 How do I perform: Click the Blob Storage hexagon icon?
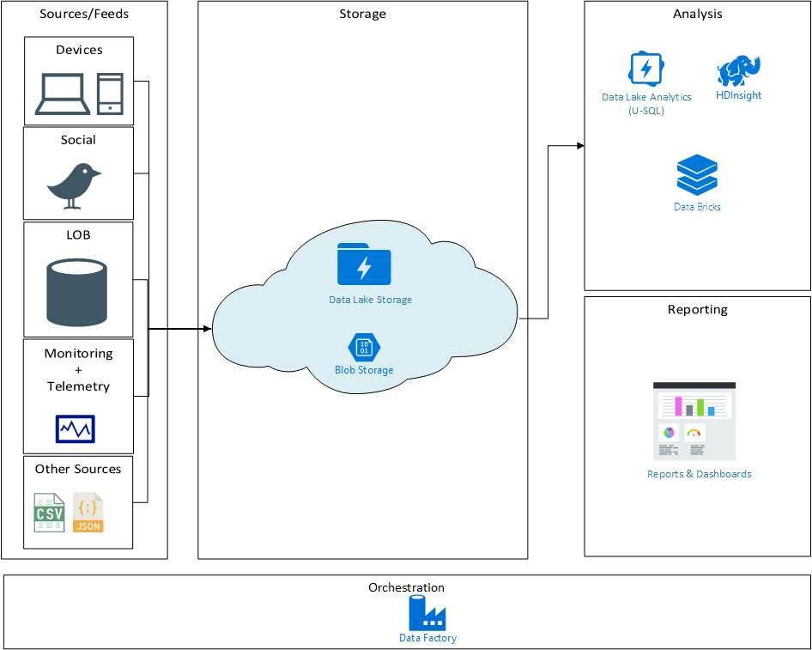(364, 348)
